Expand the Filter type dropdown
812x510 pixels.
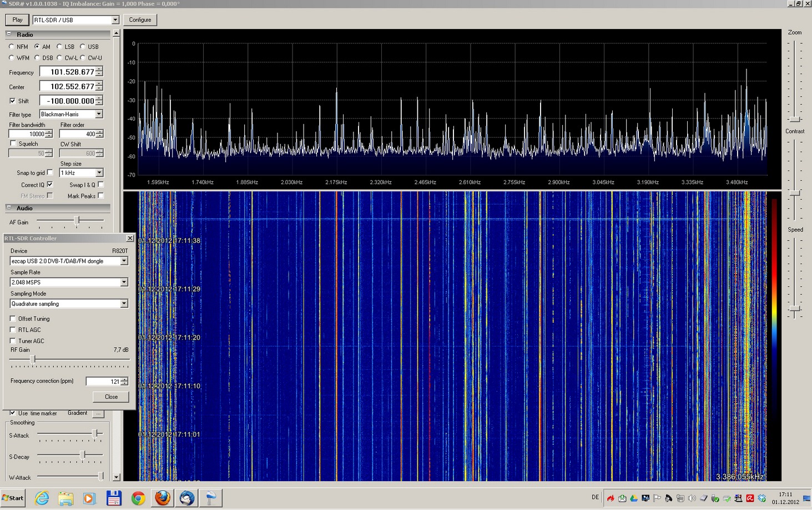[99, 114]
